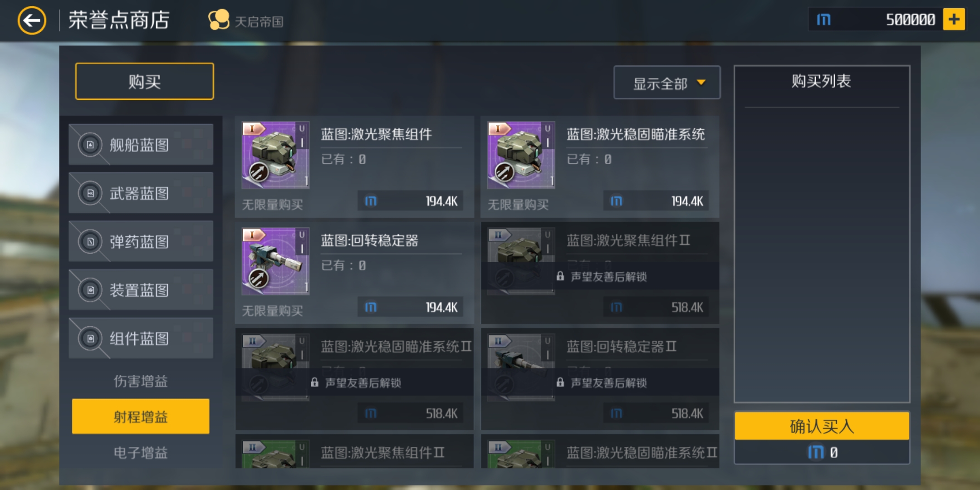Select the highlighted 射程增益 subcategory
Image resolution: width=980 pixels, height=490 pixels.
coord(141,416)
